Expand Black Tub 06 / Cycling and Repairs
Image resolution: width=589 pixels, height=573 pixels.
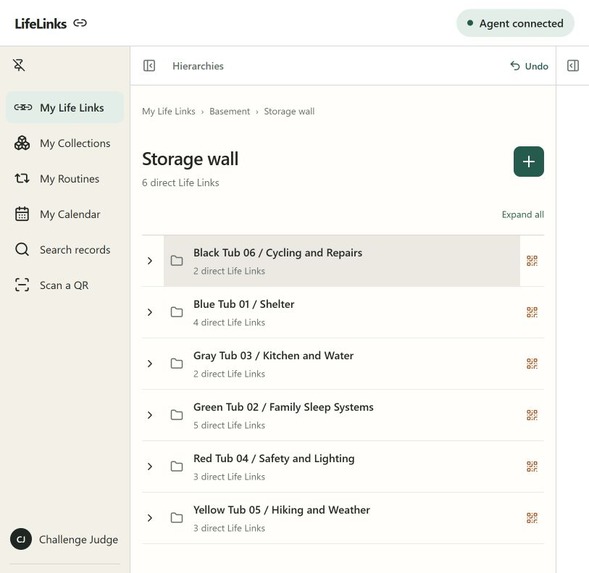click(x=150, y=260)
